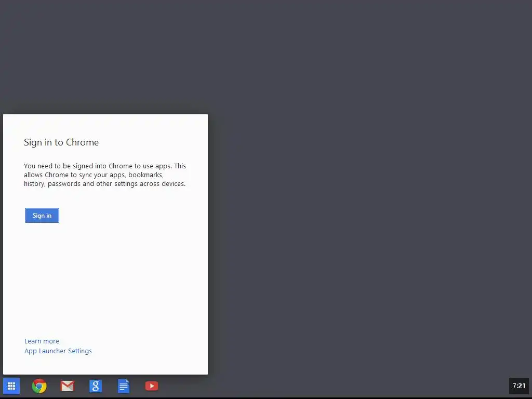Click the text 'You need to be signed into Chrome'
The image size is (532, 399).
[x=78, y=166]
